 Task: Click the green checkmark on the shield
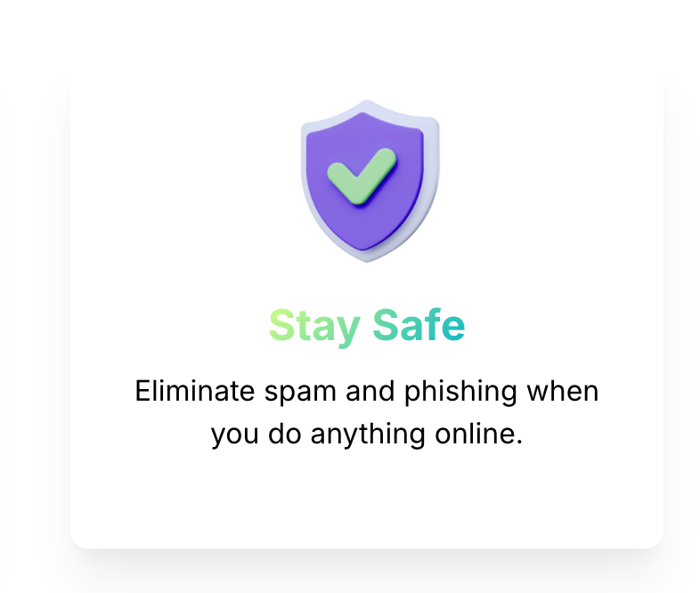(x=362, y=176)
